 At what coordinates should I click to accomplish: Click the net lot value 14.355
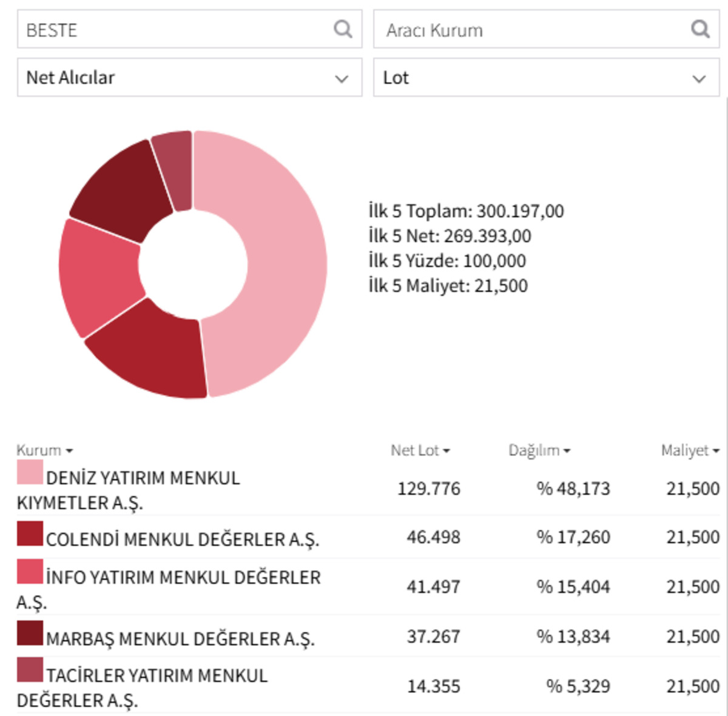click(433, 686)
